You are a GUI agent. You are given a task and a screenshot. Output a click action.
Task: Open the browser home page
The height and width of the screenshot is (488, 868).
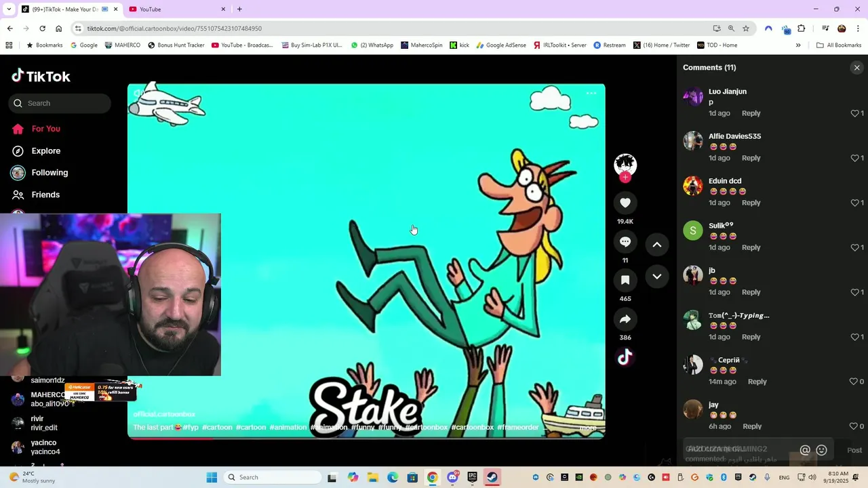(58, 28)
